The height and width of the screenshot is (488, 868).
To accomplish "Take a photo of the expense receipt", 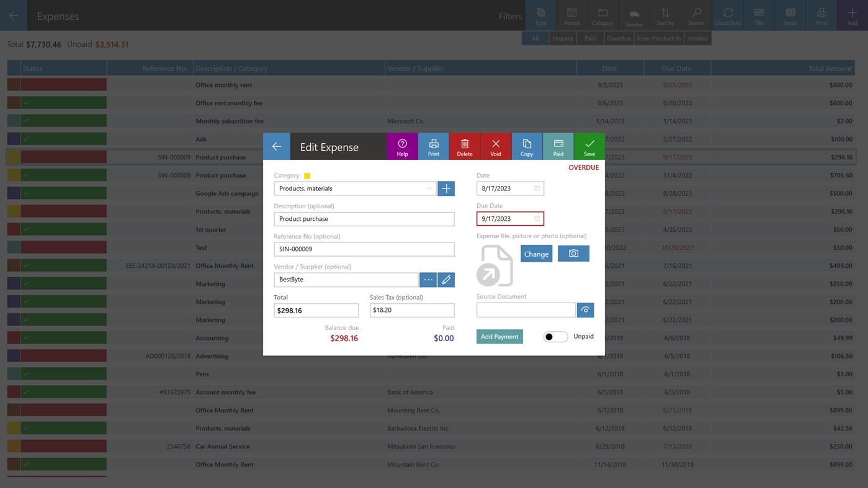I will point(573,253).
